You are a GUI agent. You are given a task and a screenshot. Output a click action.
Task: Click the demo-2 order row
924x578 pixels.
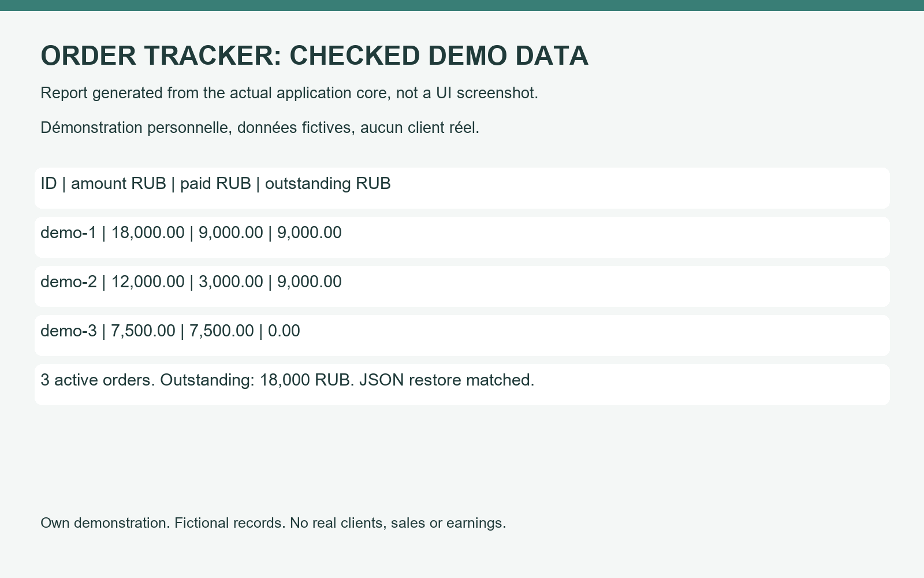pos(462,286)
